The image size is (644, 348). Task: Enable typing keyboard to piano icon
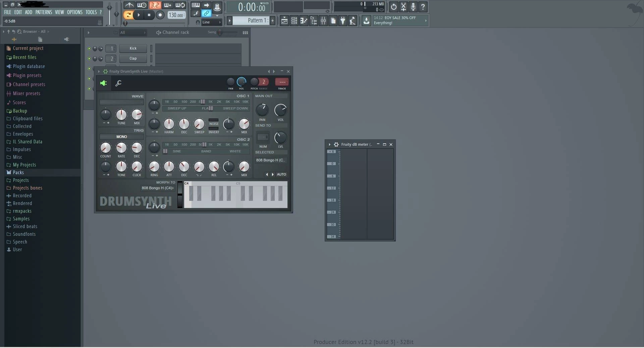tap(196, 5)
